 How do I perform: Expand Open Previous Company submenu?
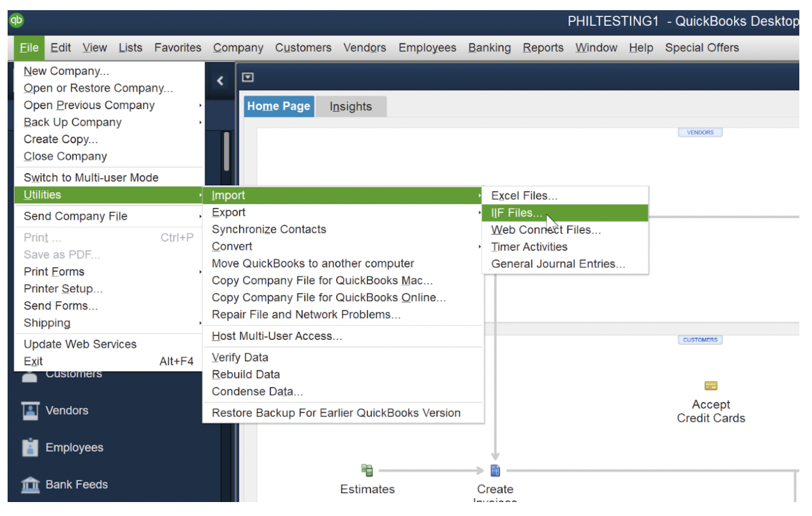coord(109,105)
